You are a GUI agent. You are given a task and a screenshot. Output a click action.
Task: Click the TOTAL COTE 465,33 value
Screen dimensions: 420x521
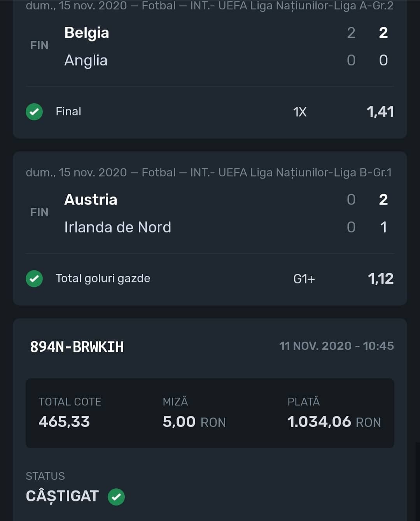point(64,422)
